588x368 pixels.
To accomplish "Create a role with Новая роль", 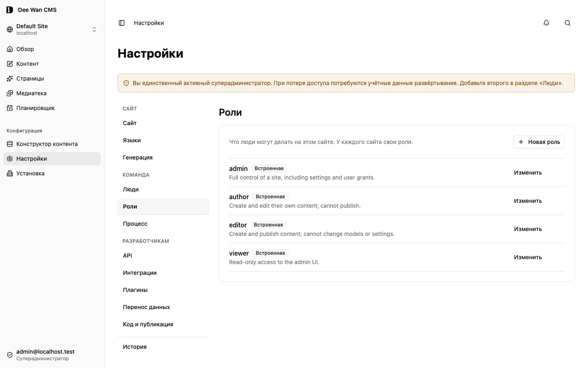I will (539, 142).
